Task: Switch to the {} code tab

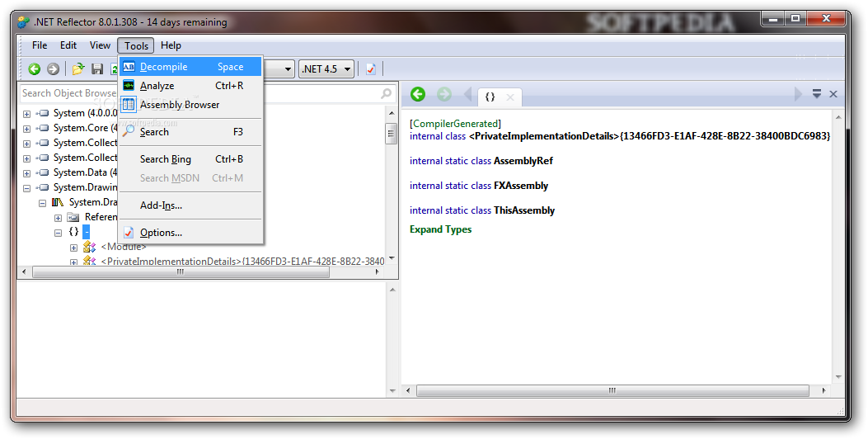Action: click(490, 97)
